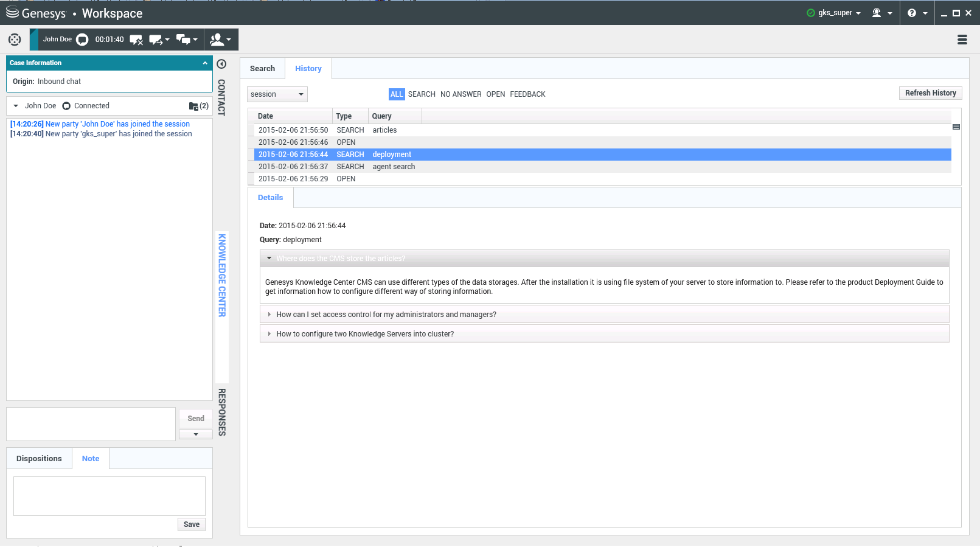Select the Note tab
Image resolution: width=980 pixels, height=547 pixels.
pos(91,459)
